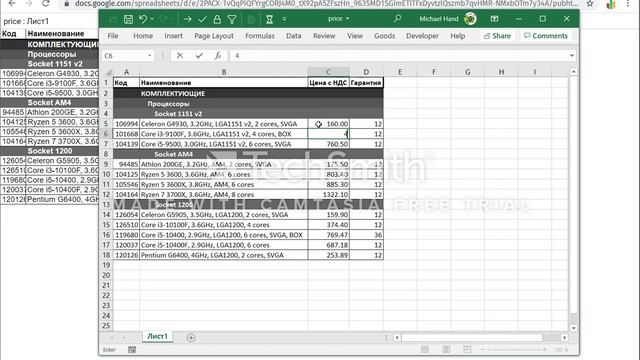Click the Comments button
Viewport: 640px width, 360px height.
point(546,36)
